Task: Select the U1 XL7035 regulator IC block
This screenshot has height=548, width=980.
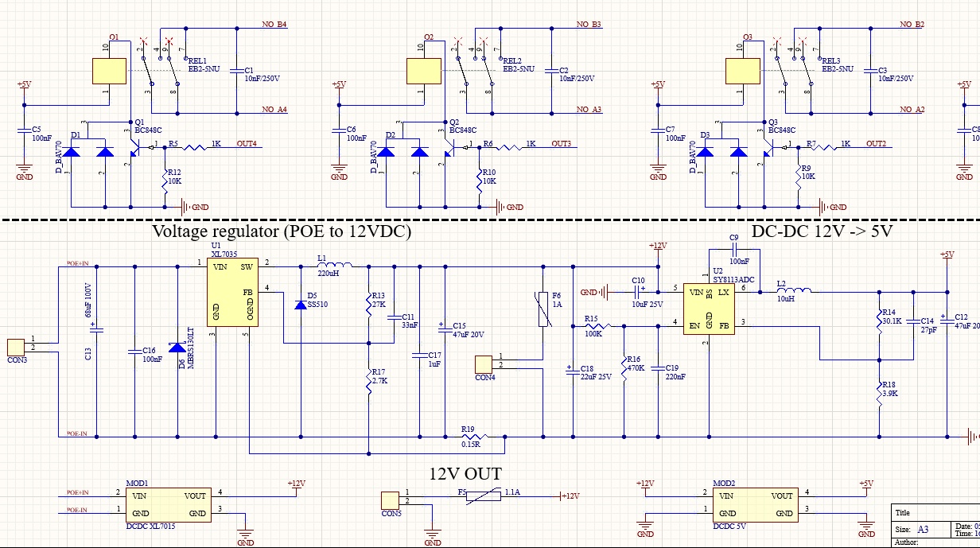Action: pyautogui.click(x=232, y=292)
